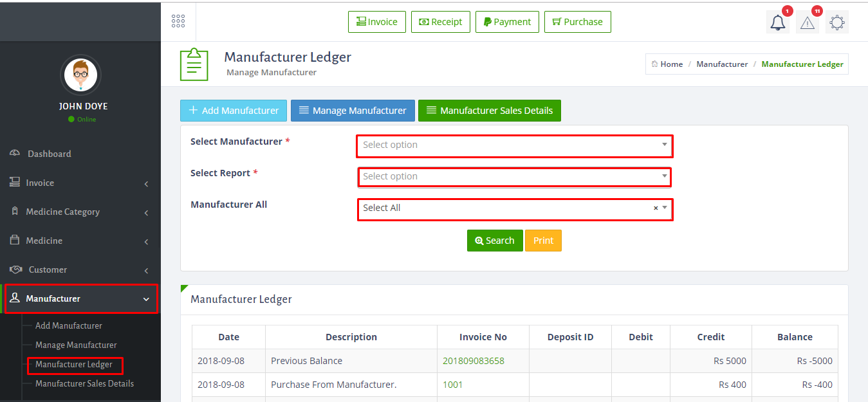Open invoice number 201809083658 link
This screenshot has height=402, width=868.
473,361
